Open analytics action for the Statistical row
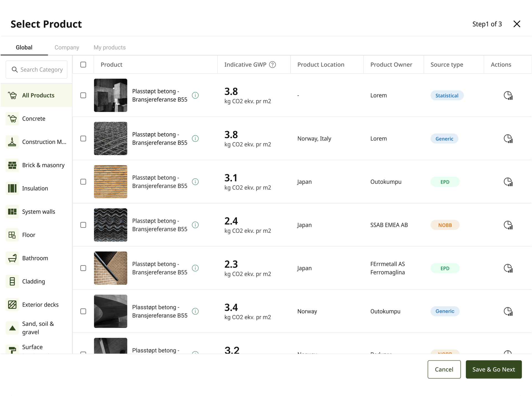Screen dimensions: 532x396 (x=508, y=95)
